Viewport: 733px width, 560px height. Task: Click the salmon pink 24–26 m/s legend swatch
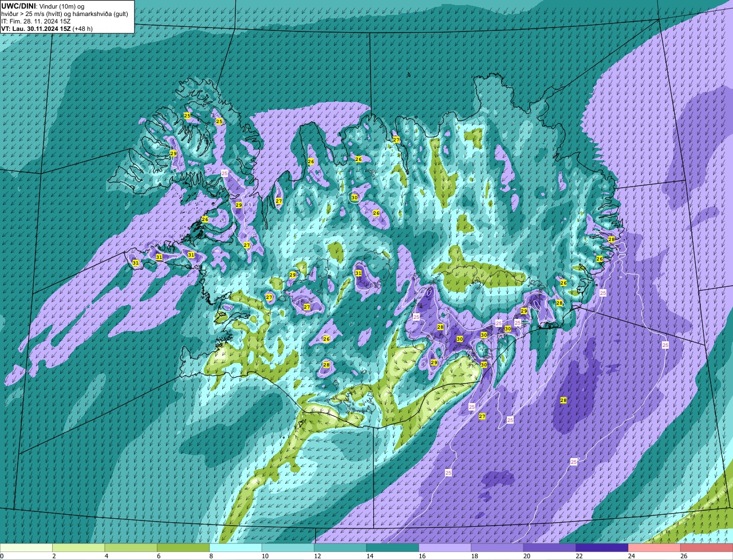point(655,547)
